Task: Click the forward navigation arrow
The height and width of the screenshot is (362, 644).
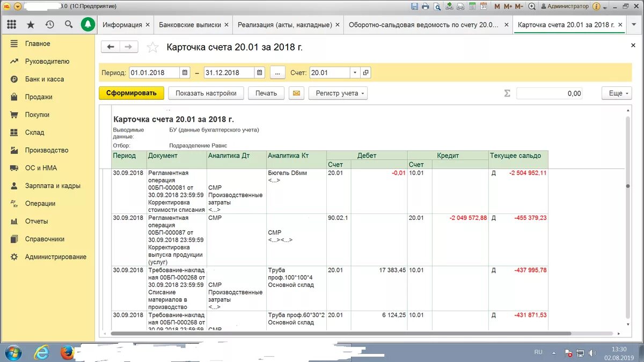Action: point(129,47)
